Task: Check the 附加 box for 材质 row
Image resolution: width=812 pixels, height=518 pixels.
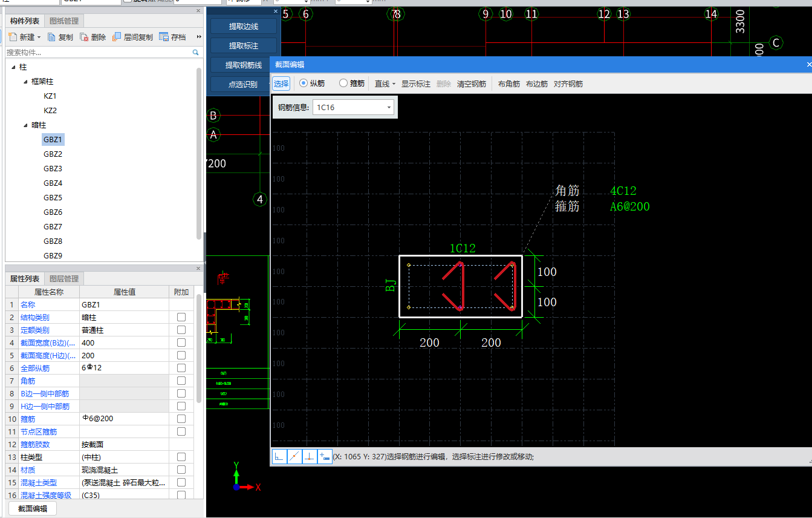Action: [181, 470]
